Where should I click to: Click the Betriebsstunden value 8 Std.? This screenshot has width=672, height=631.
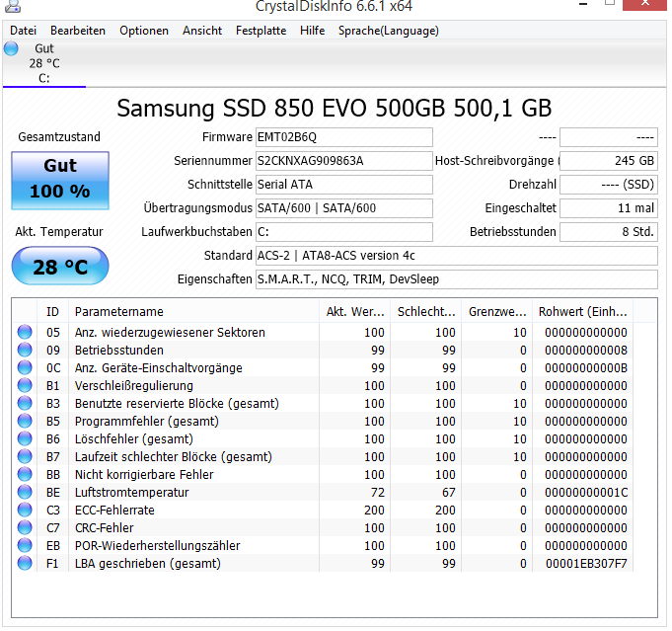609,232
